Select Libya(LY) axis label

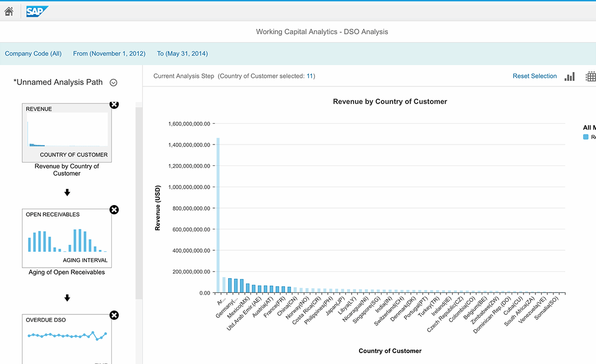[349, 306]
